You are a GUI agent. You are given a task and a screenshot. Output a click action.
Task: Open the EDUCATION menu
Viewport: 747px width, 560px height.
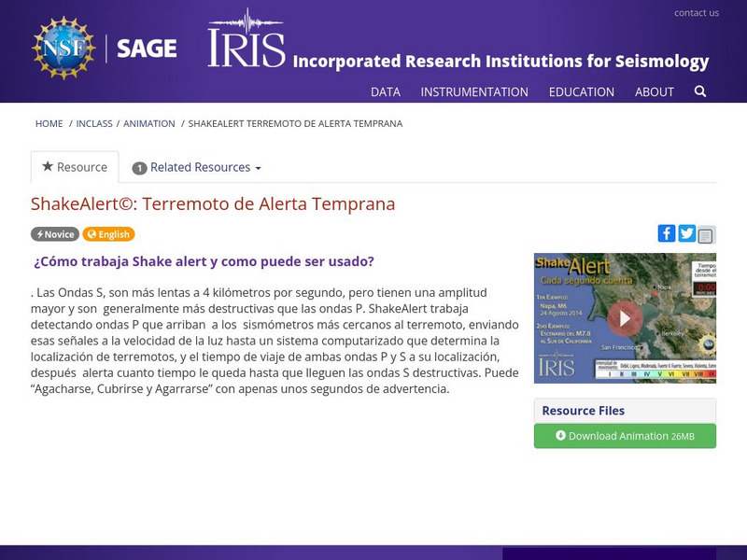[x=581, y=91]
